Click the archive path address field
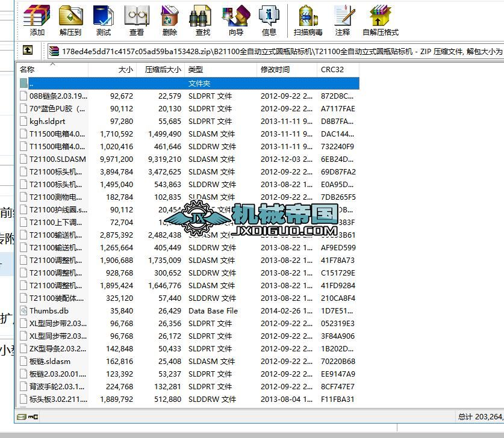This screenshot has height=438, width=504. 276,51
